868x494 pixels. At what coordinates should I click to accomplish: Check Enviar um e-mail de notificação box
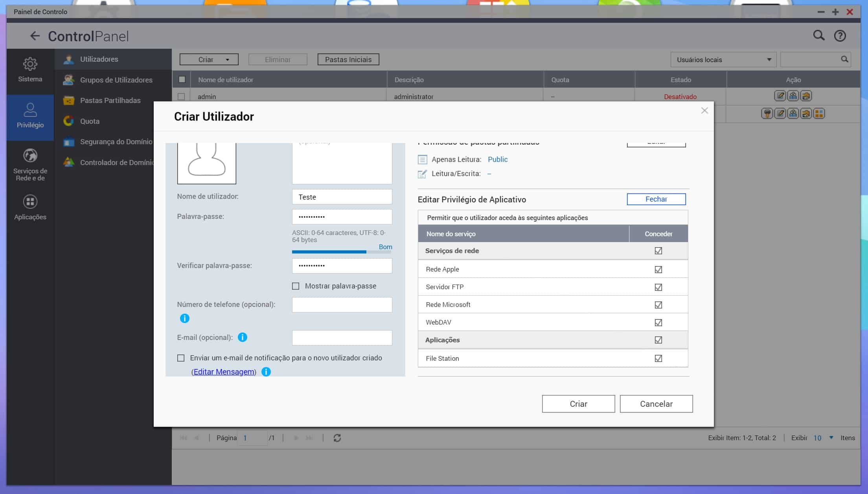click(x=181, y=358)
